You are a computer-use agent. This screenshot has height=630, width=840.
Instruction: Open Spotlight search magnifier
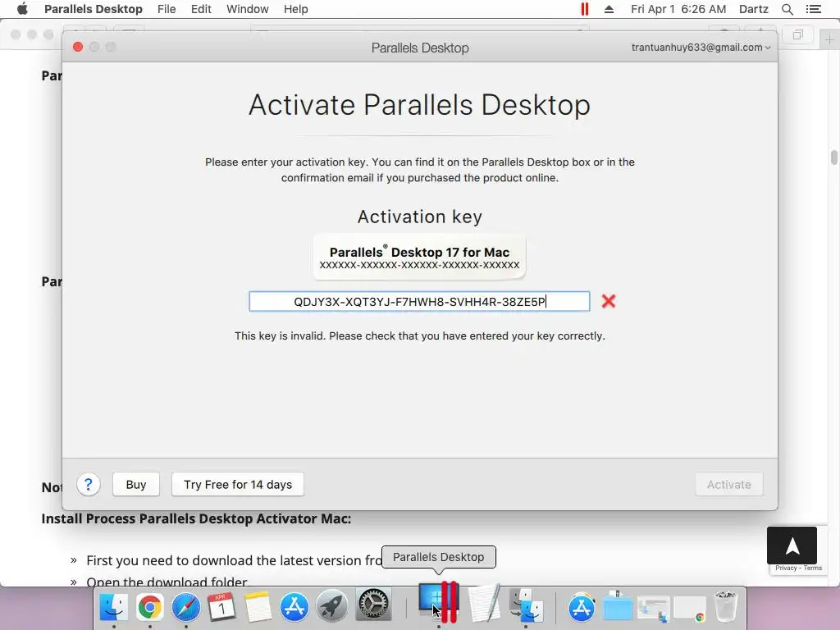(x=787, y=9)
